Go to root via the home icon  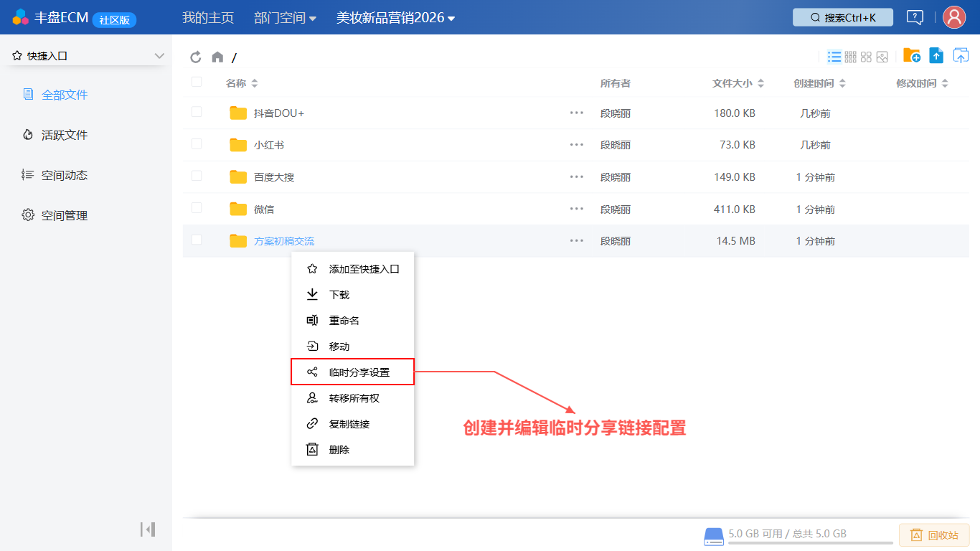click(x=217, y=57)
